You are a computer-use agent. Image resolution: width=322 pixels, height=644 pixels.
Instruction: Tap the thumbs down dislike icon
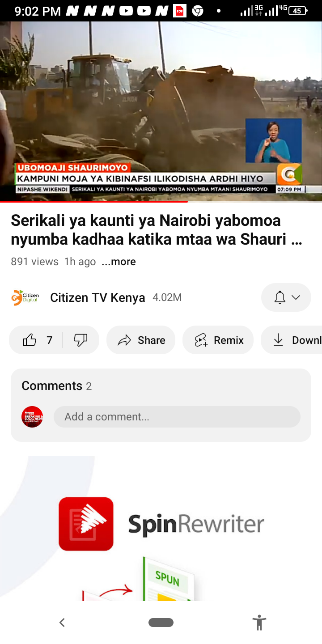click(x=80, y=340)
